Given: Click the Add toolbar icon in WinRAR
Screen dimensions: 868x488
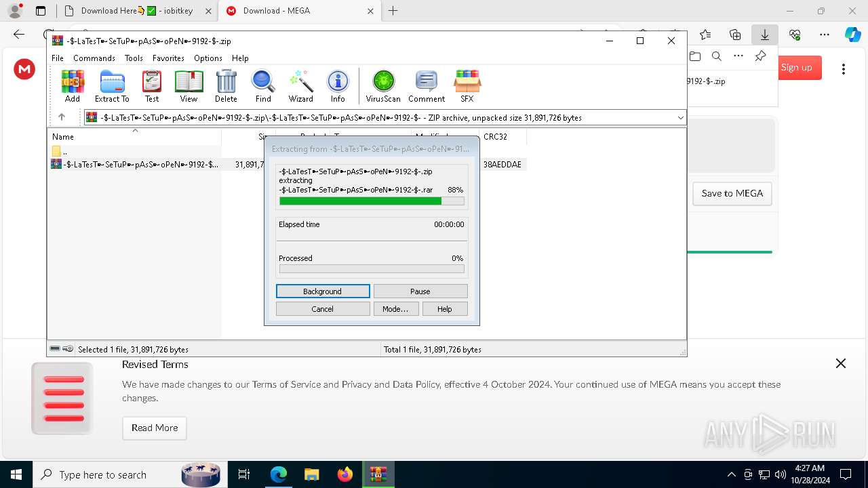Looking at the screenshot, I should [x=73, y=86].
